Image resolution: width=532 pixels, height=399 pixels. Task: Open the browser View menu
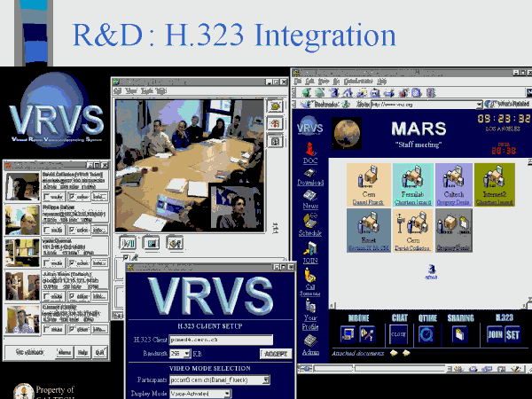point(324,81)
